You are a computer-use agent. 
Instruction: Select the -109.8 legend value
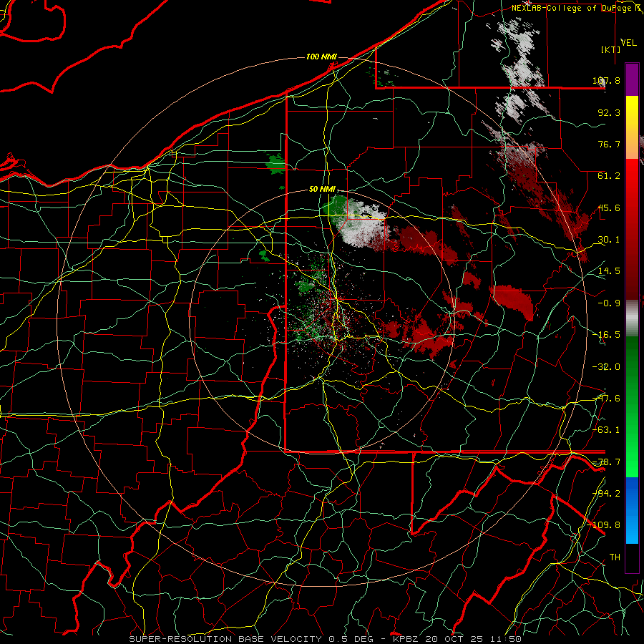point(604,525)
